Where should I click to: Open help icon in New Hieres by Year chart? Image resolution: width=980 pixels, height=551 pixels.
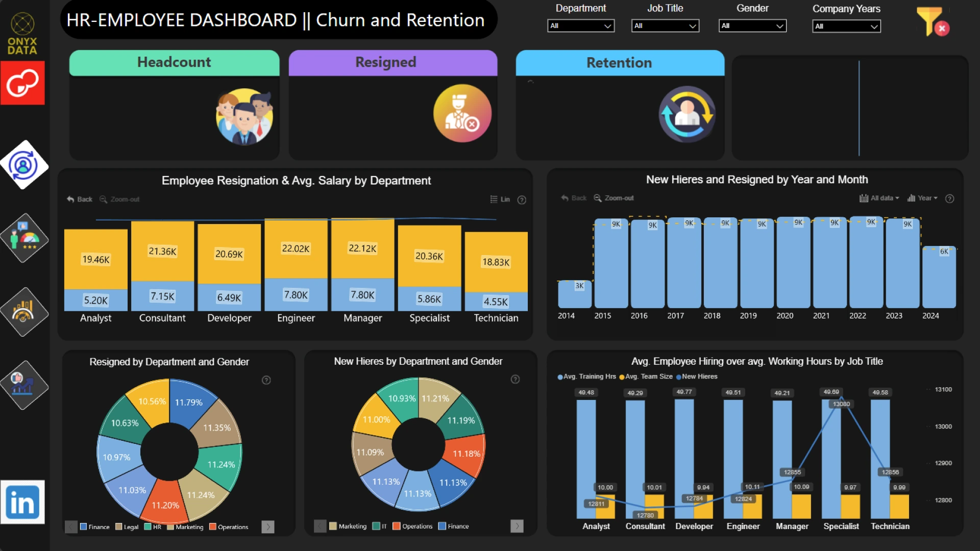pos(949,198)
